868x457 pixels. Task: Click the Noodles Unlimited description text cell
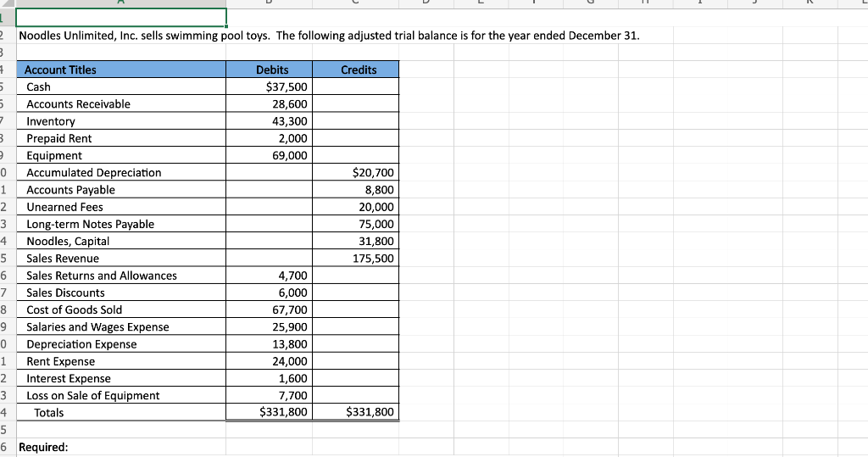pyautogui.click(x=330, y=36)
